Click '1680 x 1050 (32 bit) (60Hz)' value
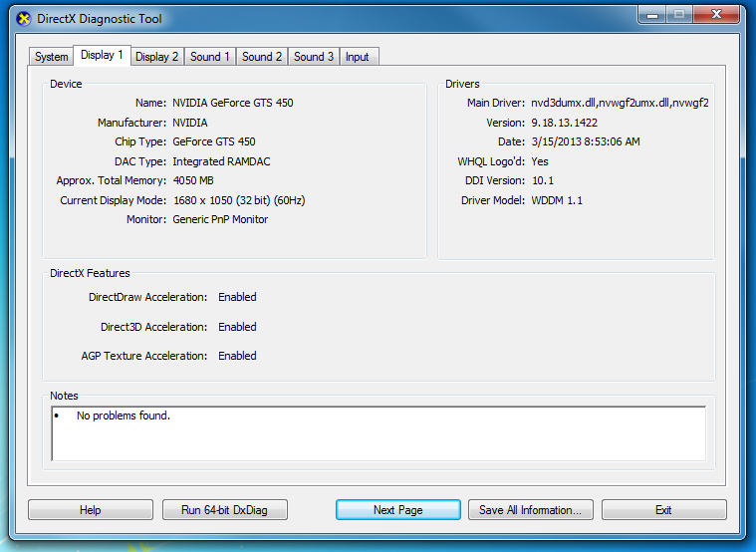The width and height of the screenshot is (756, 552). click(239, 200)
